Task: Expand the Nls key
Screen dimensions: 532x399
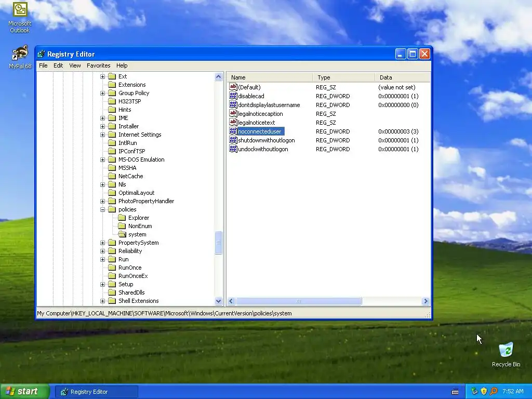Action: 102,184
